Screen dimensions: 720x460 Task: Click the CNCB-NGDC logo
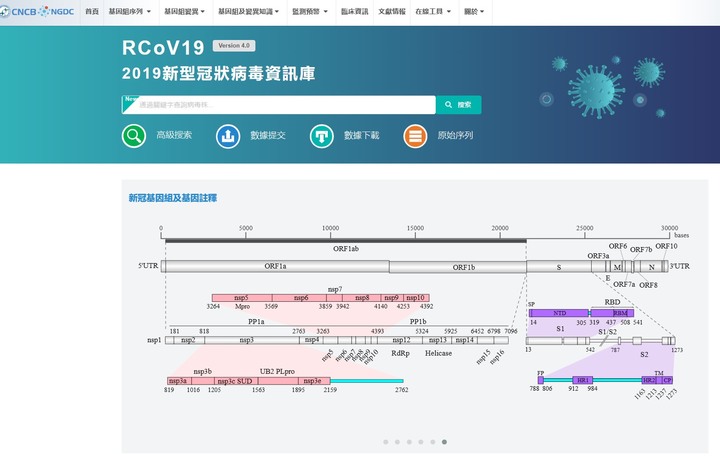[x=38, y=11]
